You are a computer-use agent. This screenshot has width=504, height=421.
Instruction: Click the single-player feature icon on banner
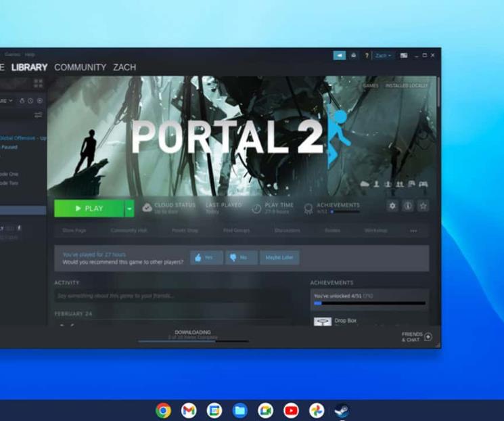coord(376,184)
